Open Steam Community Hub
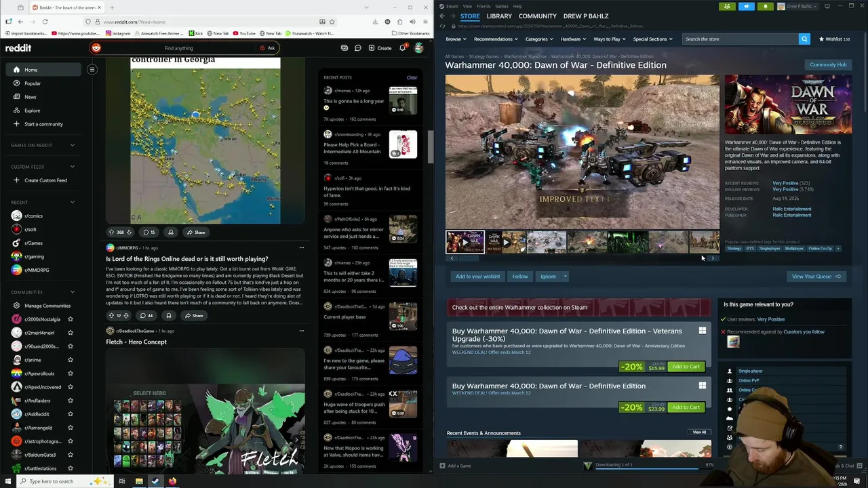Image resolution: width=868 pixels, height=488 pixels. pyautogui.click(x=828, y=64)
